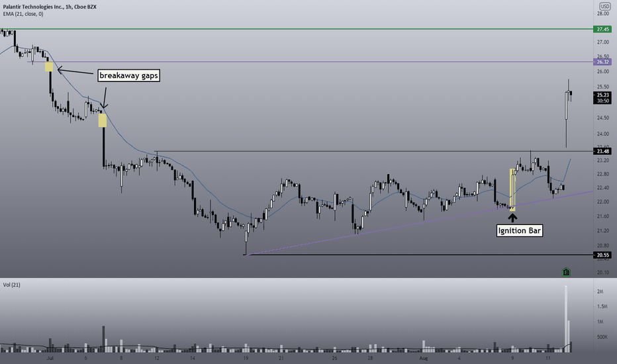Click the 20.55 support price label
The image size is (617, 364).
(x=602, y=255)
